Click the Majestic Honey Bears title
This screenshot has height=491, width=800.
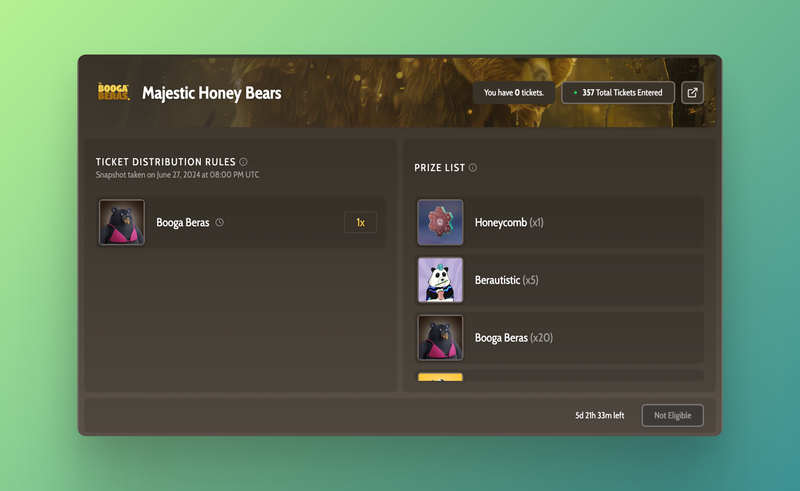point(212,93)
